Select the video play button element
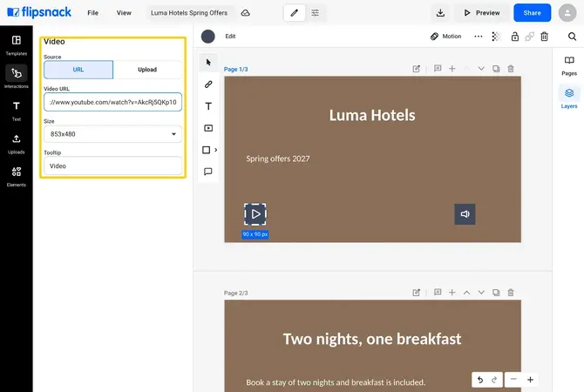This screenshot has height=392, width=584. [x=255, y=214]
